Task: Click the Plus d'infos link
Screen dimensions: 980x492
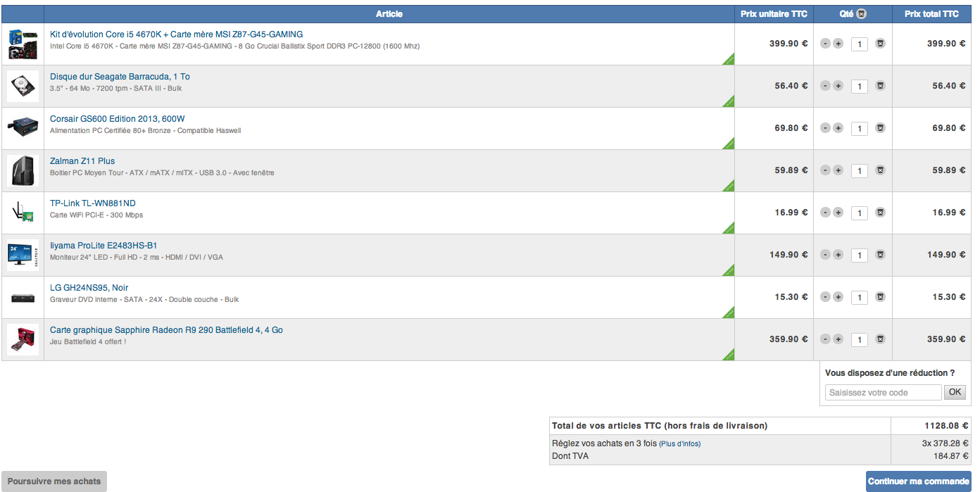Action: click(679, 444)
